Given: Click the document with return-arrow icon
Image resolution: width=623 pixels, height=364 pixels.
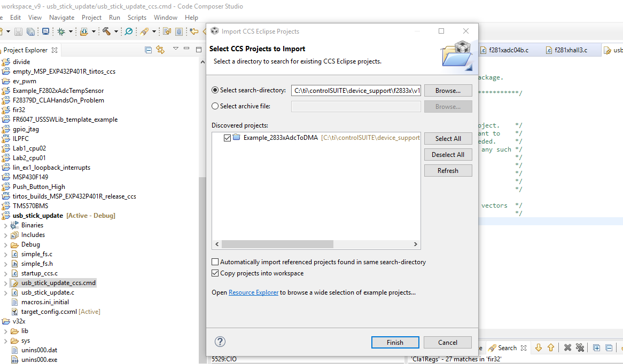Looking at the screenshot, I should click(167, 31).
